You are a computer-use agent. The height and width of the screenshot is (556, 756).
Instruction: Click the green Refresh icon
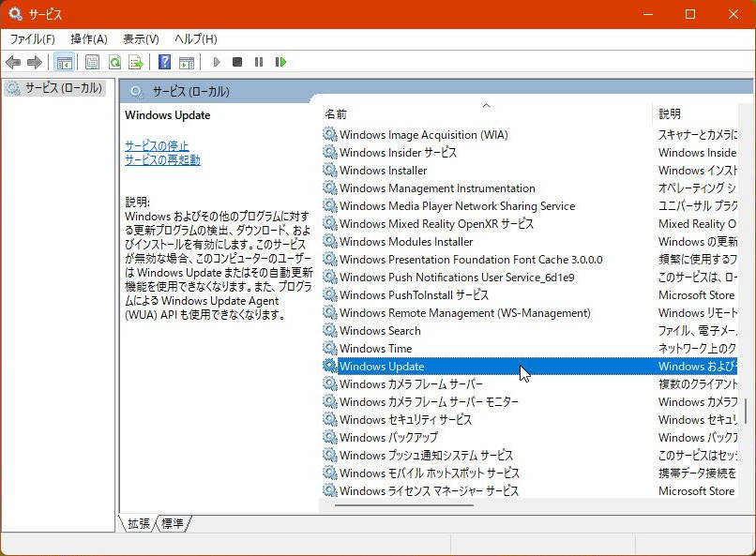pyautogui.click(x=113, y=62)
